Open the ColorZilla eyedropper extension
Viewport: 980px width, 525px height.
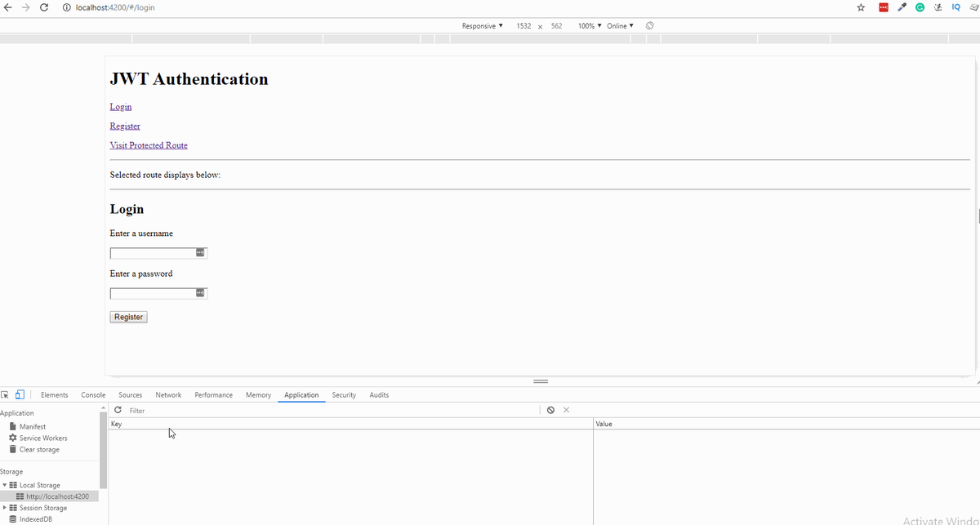point(902,7)
